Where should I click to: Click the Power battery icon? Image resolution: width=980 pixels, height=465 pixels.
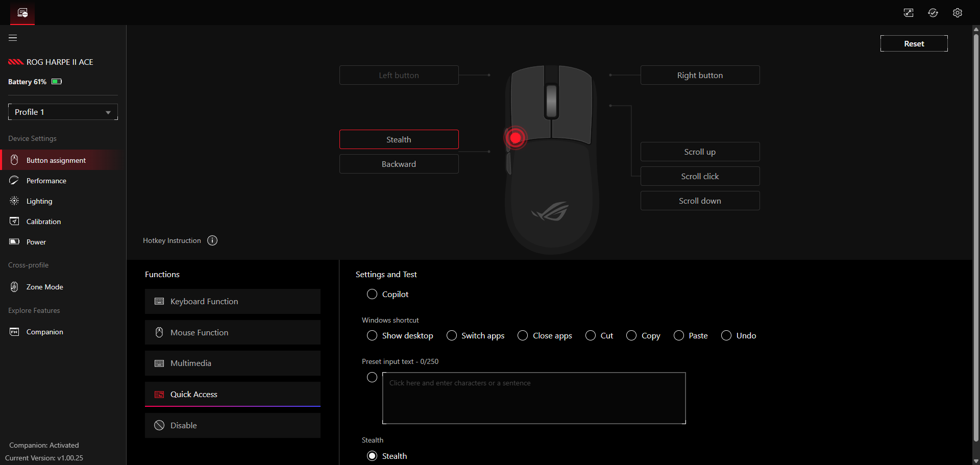point(14,241)
